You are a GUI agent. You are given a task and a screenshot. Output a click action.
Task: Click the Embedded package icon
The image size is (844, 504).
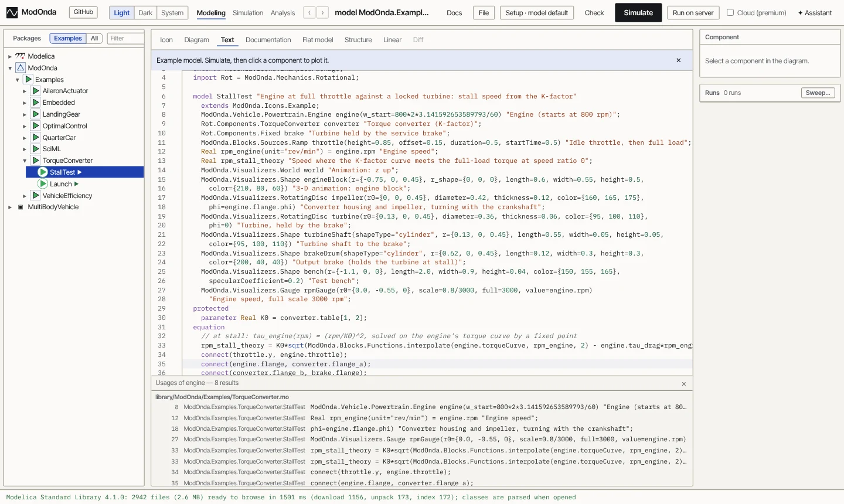[36, 103]
